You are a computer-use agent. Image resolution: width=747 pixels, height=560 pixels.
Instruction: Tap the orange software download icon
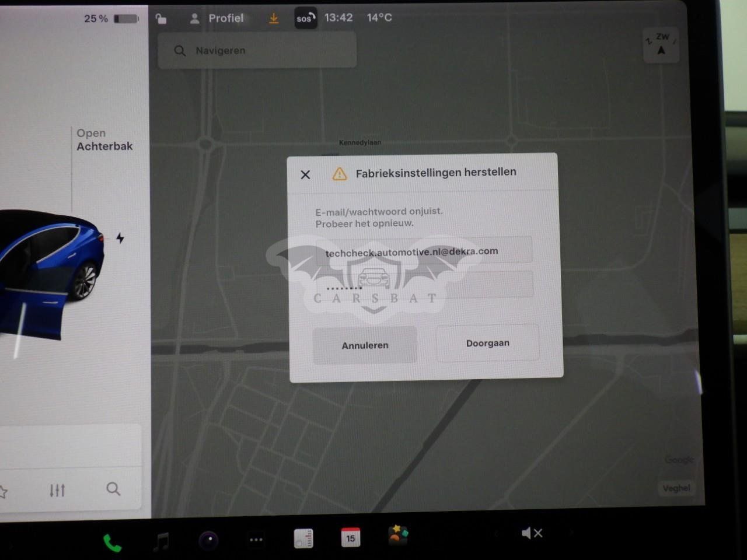click(x=274, y=19)
